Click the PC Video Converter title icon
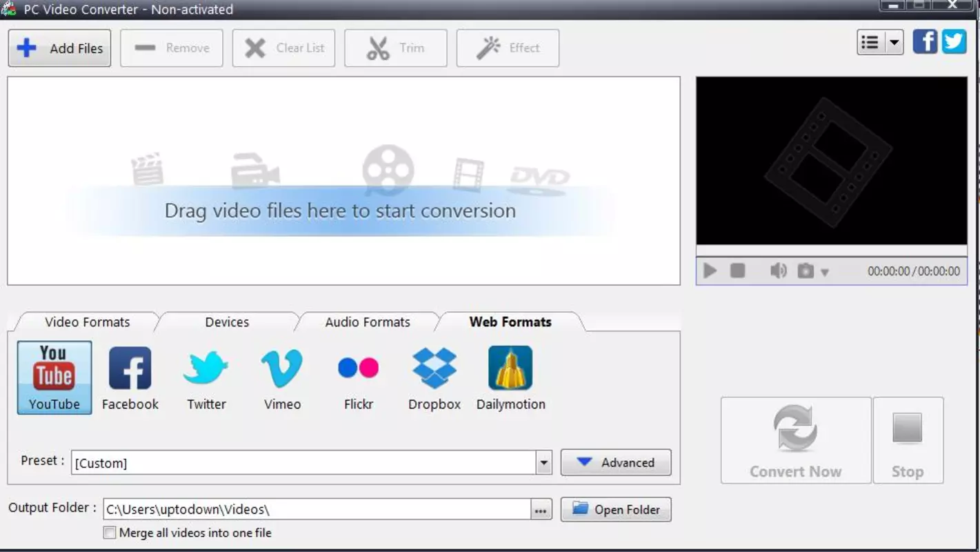This screenshot has height=552, width=980. (x=9, y=9)
